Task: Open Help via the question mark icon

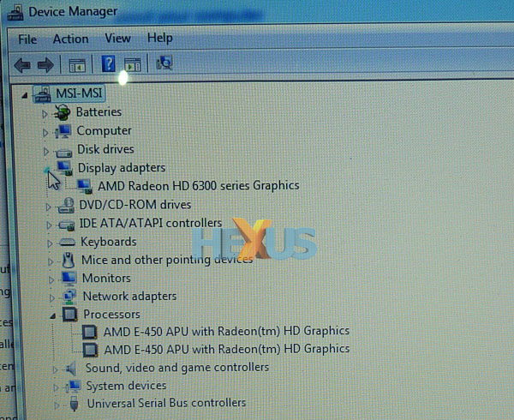Action: pyautogui.click(x=108, y=63)
